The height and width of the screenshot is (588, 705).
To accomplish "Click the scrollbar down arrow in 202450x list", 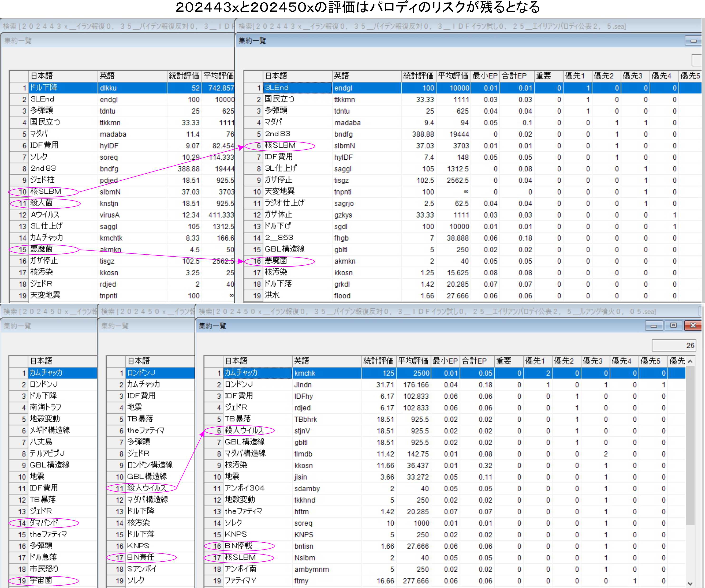I will (690, 583).
